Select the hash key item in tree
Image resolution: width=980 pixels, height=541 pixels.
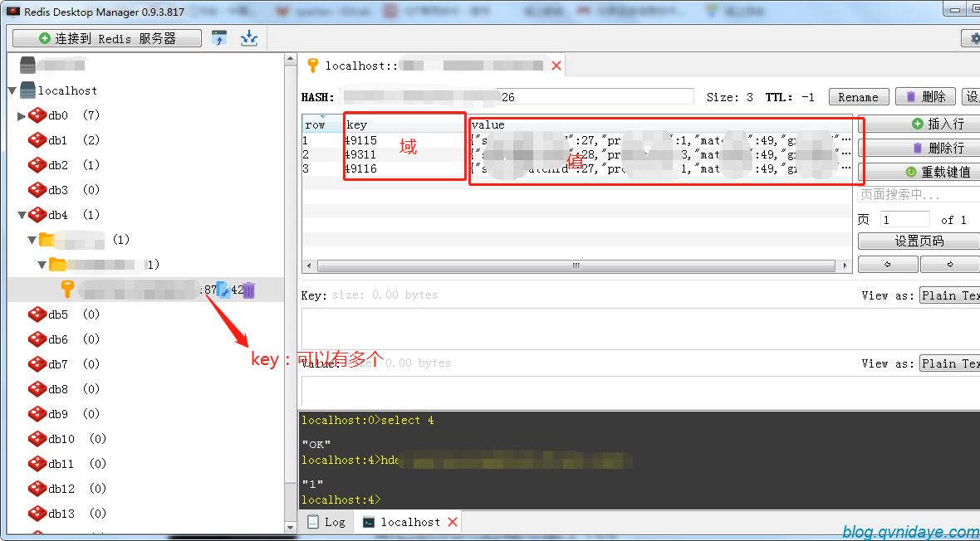(145, 290)
